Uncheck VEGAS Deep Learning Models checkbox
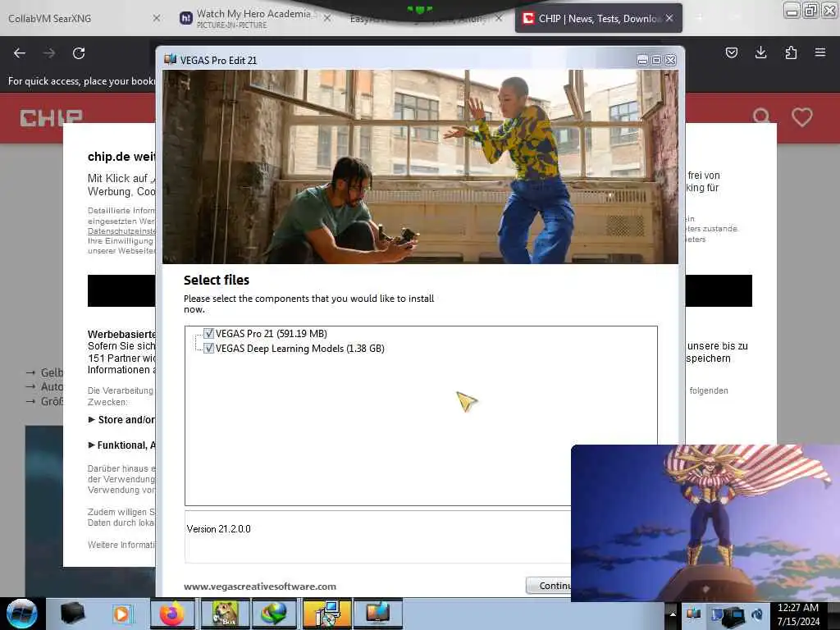 point(208,348)
